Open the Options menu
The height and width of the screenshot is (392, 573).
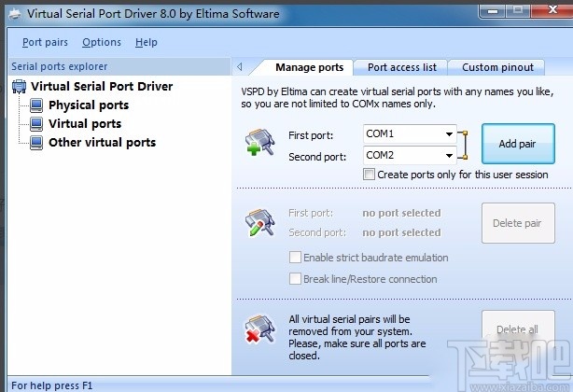(102, 42)
